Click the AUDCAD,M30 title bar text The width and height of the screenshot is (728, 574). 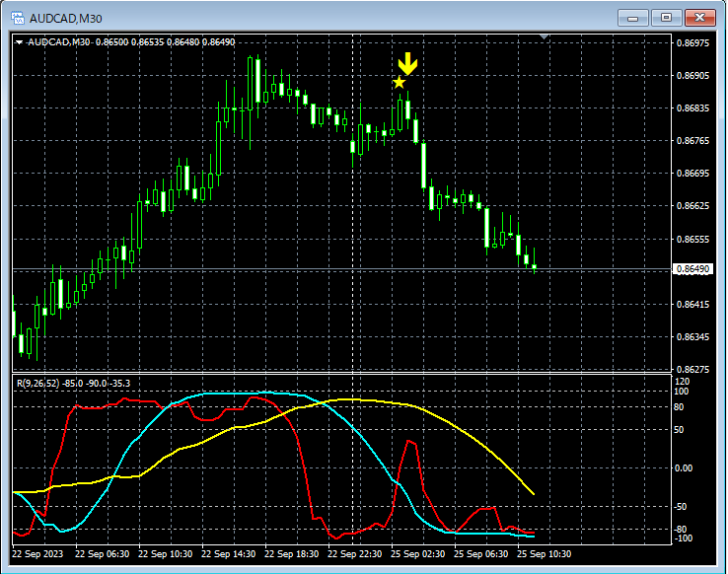point(65,19)
